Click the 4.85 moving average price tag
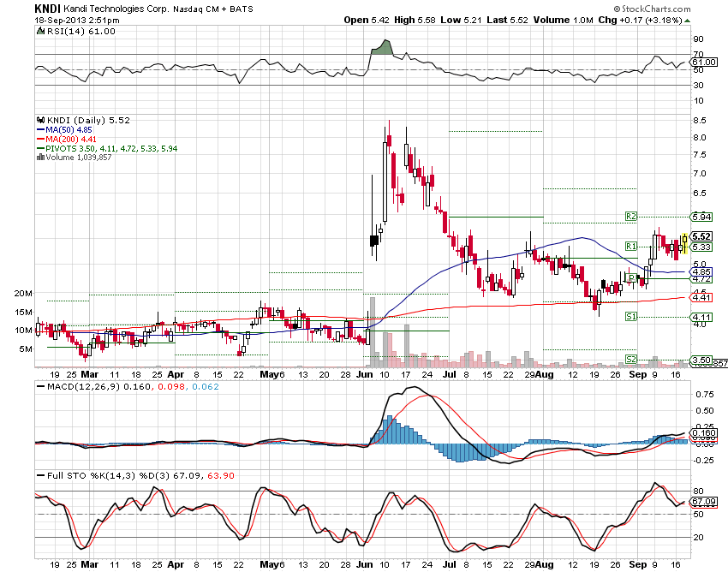The height and width of the screenshot is (572, 728). [701, 271]
